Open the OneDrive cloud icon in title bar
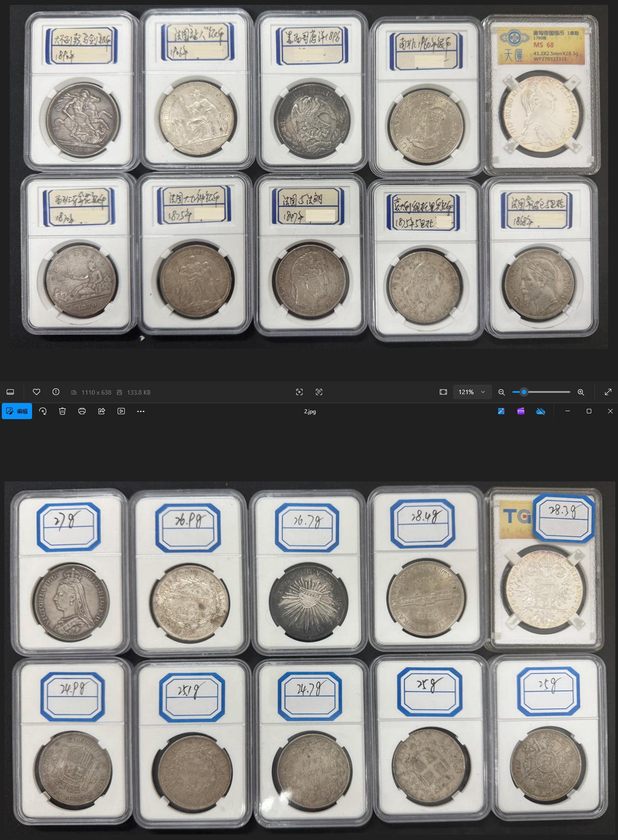The image size is (618, 840). coord(540,411)
